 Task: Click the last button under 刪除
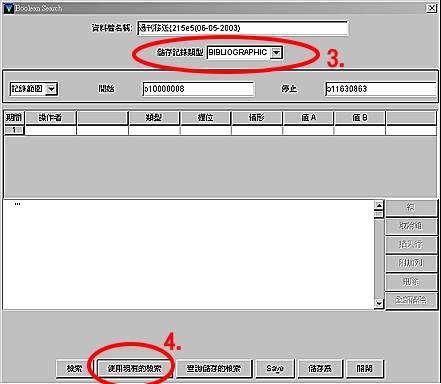pos(411,301)
